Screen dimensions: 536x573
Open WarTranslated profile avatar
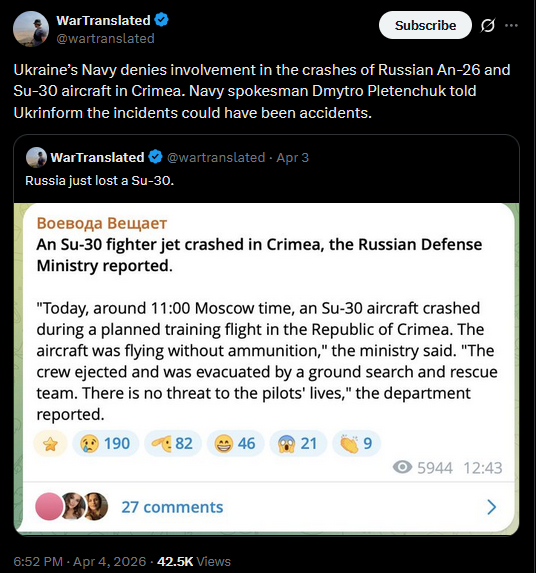(31, 29)
